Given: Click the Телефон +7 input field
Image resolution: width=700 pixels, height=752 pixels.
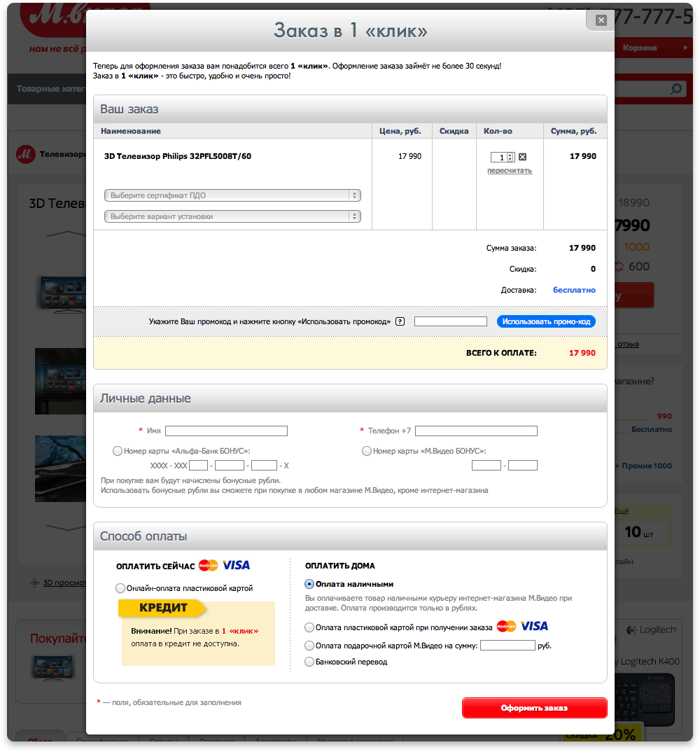Looking at the screenshot, I should (476, 431).
